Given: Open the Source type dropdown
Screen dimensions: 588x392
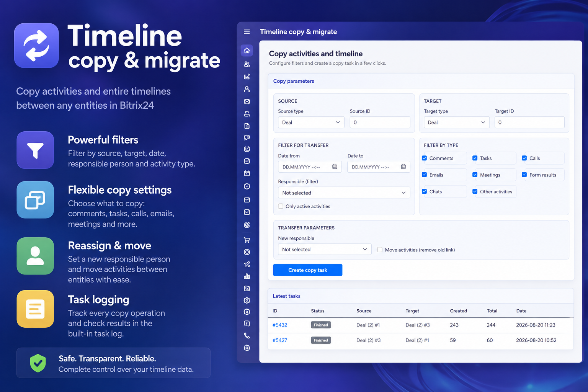Looking at the screenshot, I should (x=311, y=122).
